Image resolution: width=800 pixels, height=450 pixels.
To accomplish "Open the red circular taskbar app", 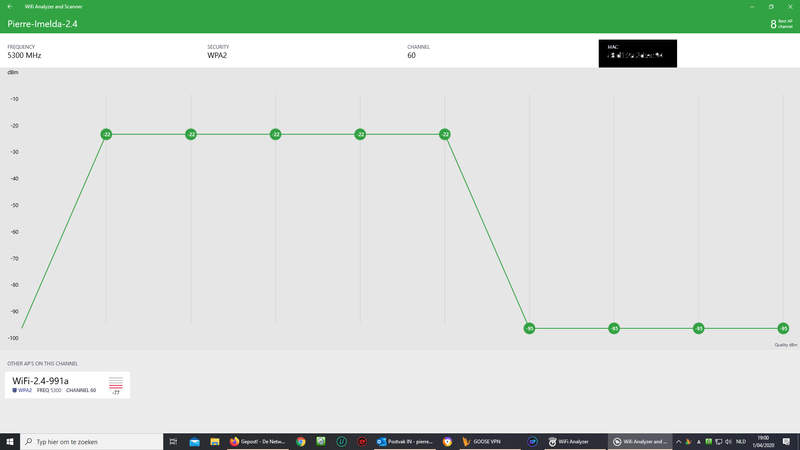I will 362,442.
